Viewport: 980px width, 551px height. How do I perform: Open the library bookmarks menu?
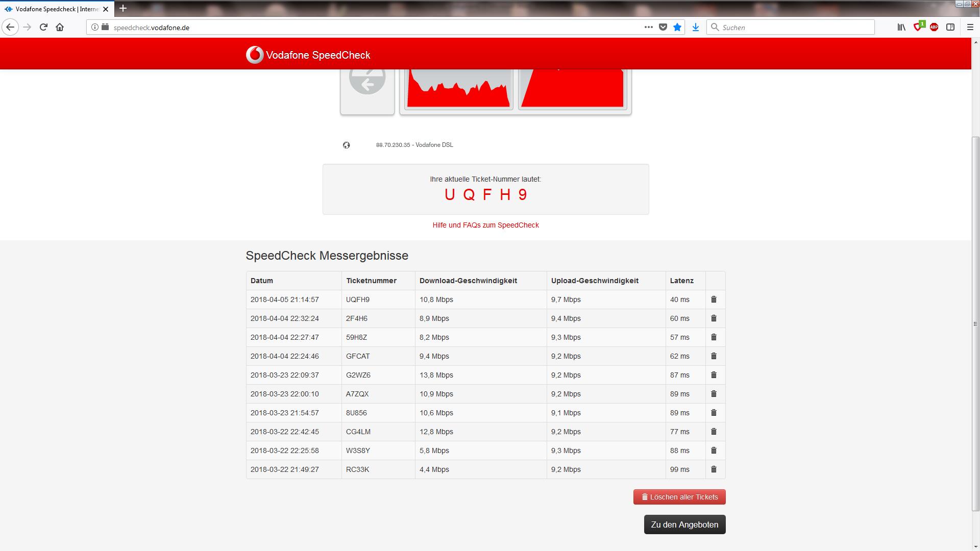pyautogui.click(x=901, y=28)
